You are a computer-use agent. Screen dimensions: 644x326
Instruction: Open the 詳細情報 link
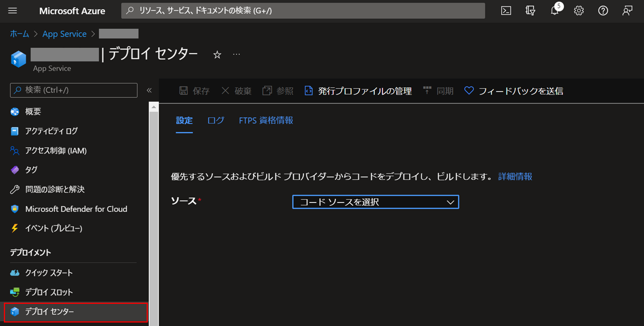coord(515,177)
